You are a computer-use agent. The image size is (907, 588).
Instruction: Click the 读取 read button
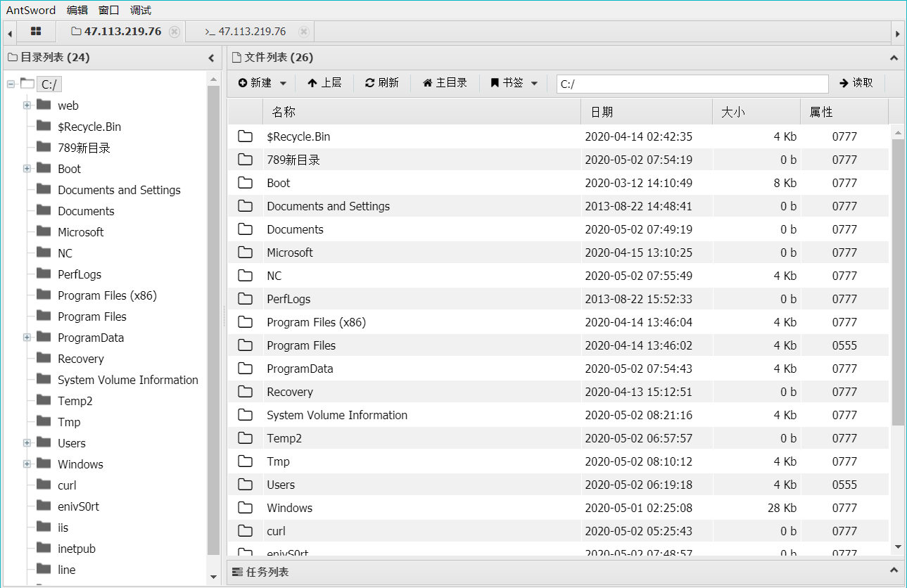point(856,83)
